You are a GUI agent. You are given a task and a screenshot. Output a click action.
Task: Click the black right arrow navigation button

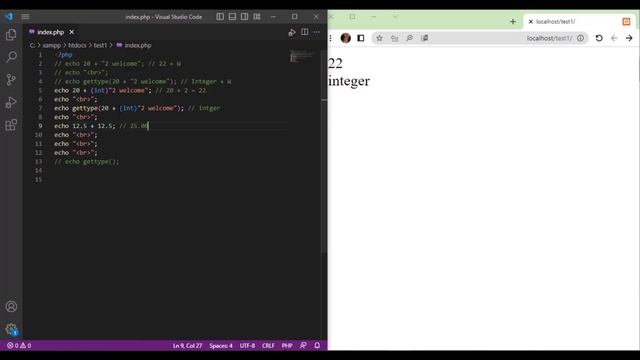(x=629, y=38)
